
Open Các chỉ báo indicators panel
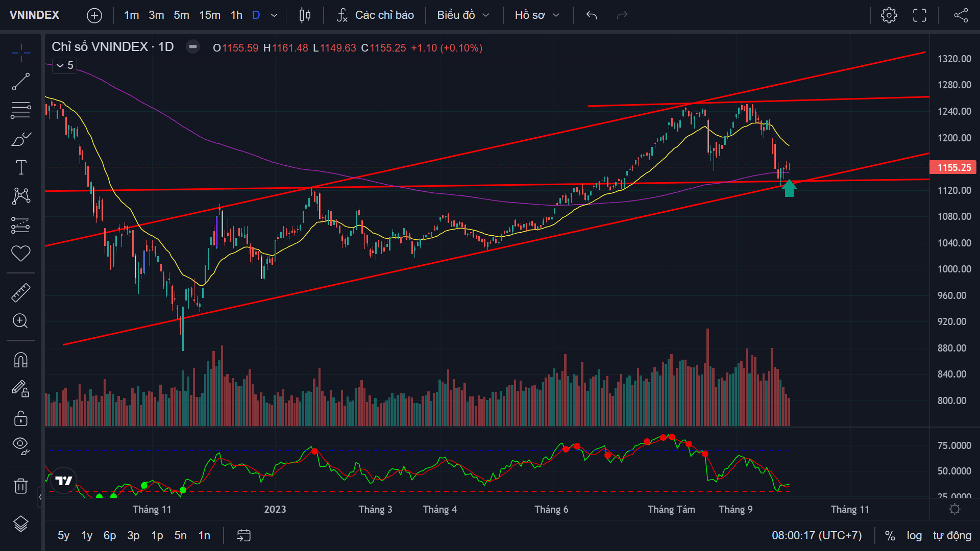click(375, 15)
